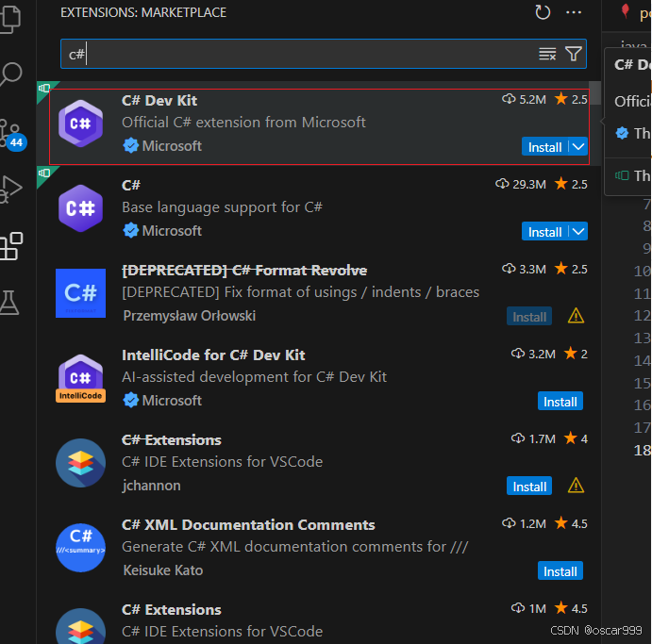Screen dimensions: 652x644
Task: Click Microsoft verified badge on C# Dev Kit
Action: click(130, 145)
